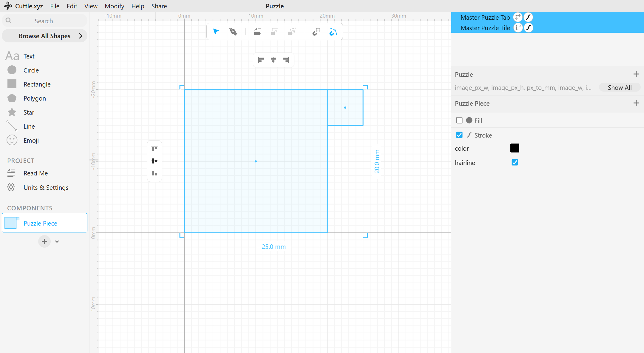644x353 pixels.
Task: Select the arrow Select tool
Action: pyautogui.click(x=216, y=32)
